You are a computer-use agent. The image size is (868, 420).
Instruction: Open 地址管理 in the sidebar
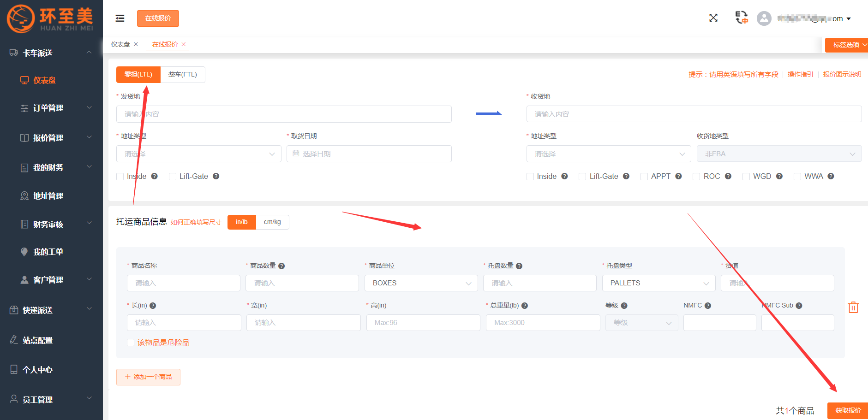coord(48,196)
